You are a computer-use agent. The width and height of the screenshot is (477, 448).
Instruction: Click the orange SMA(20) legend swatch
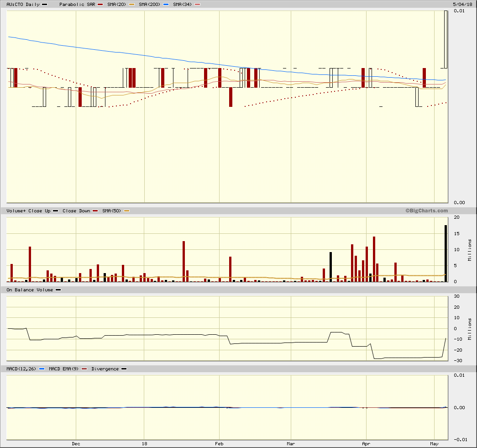click(x=132, y=5)
